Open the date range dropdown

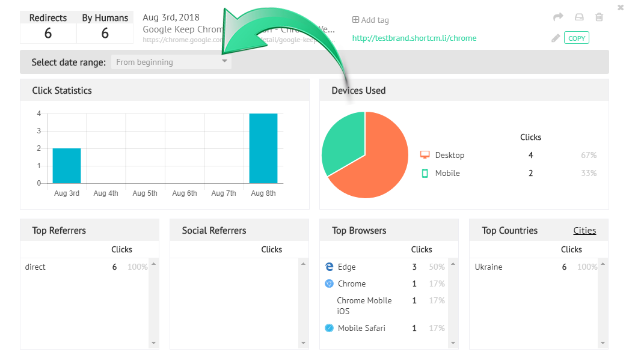[x=171, y=62]
